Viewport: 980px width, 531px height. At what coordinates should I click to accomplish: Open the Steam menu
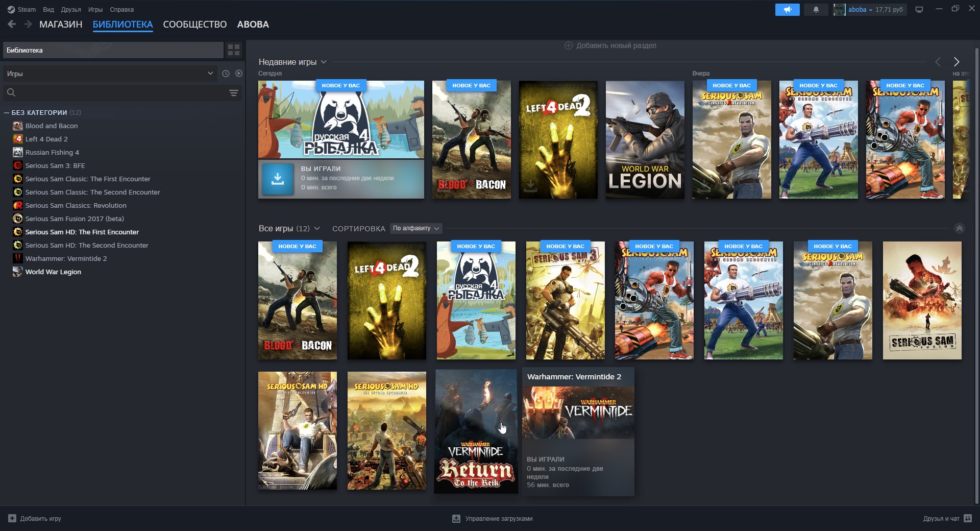[27, 10]
